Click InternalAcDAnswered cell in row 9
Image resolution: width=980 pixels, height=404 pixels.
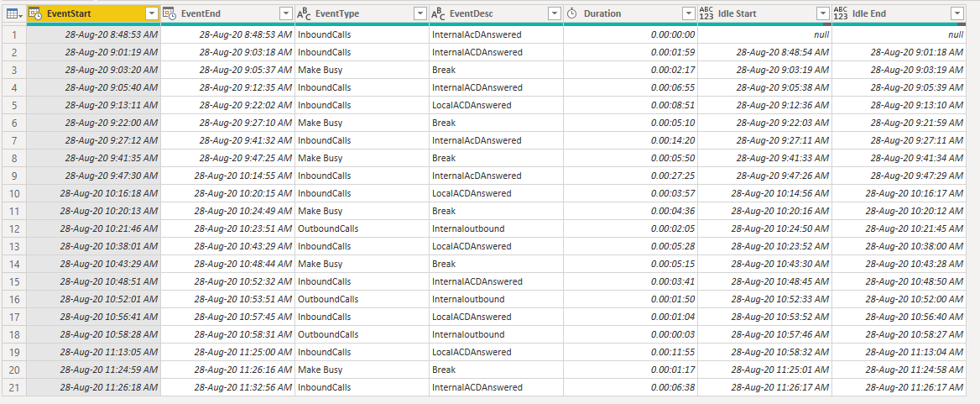point(496,176)
